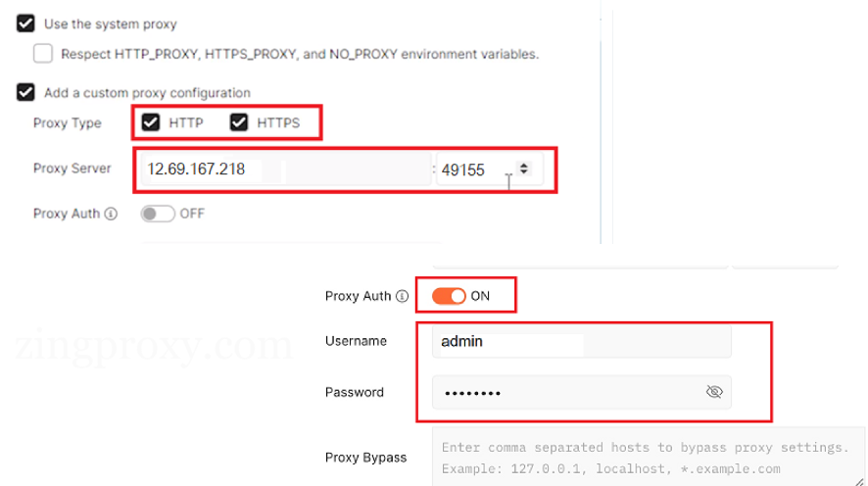
Task: Toggle Add a custom proxy configuration checkbox
Action: [25, 92]
